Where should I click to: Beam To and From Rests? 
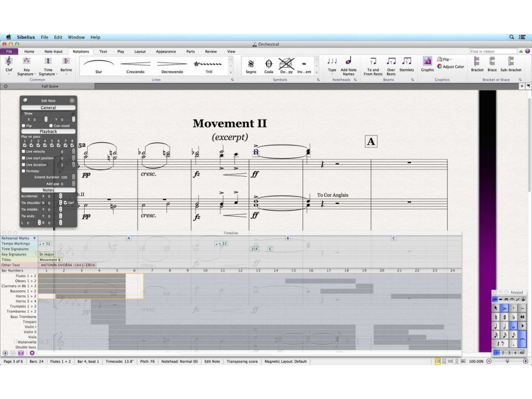[373, 65]
